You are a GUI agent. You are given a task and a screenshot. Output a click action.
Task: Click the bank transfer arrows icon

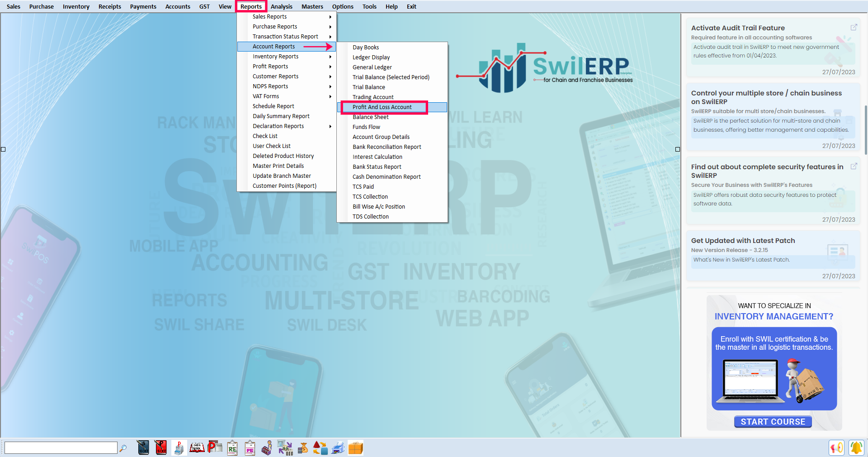[285, 447]
